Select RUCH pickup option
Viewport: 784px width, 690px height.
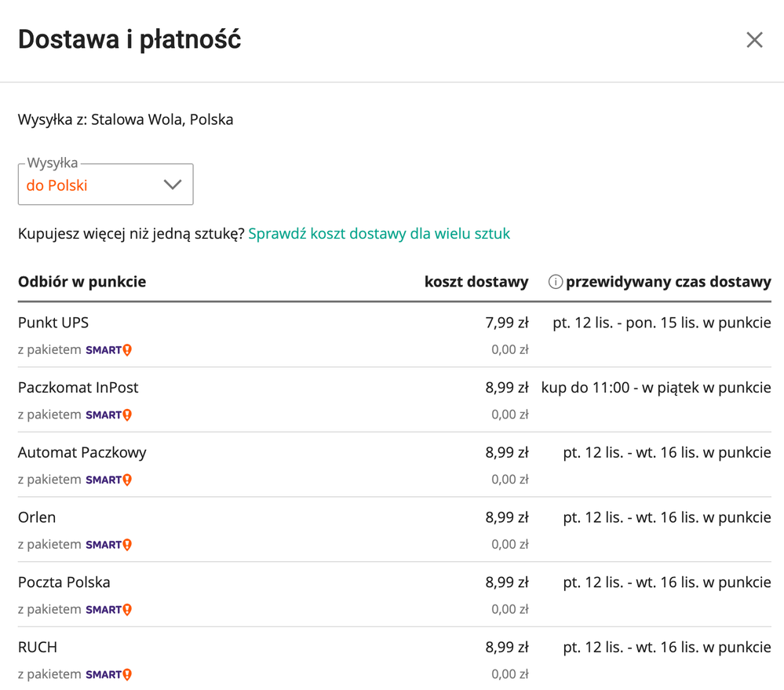38,648
